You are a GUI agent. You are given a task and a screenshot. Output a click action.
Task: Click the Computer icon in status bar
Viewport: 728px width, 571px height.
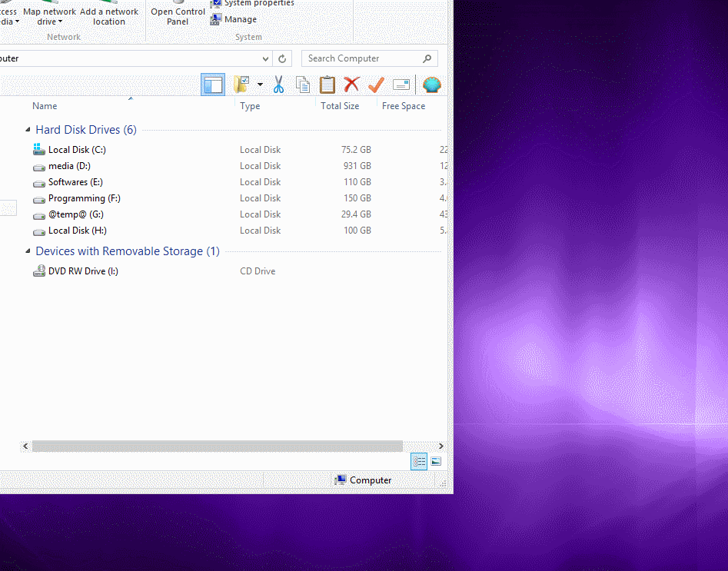coord(341,480)
